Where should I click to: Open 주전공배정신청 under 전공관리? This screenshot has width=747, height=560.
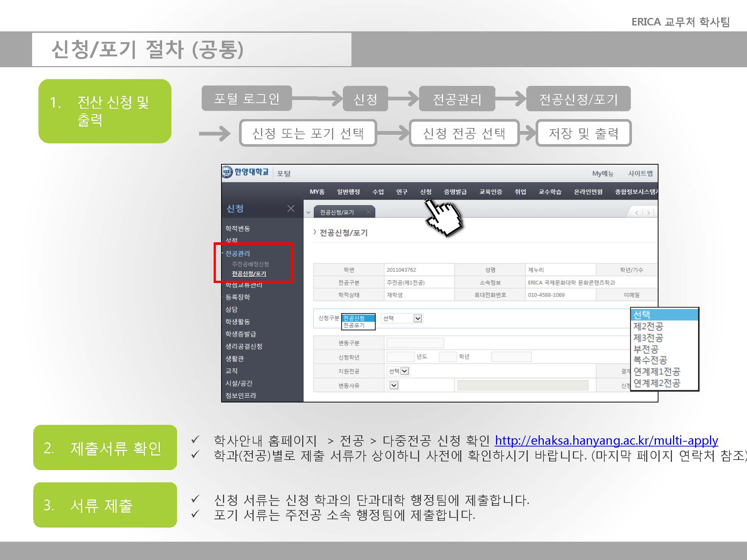click(250, 264)
